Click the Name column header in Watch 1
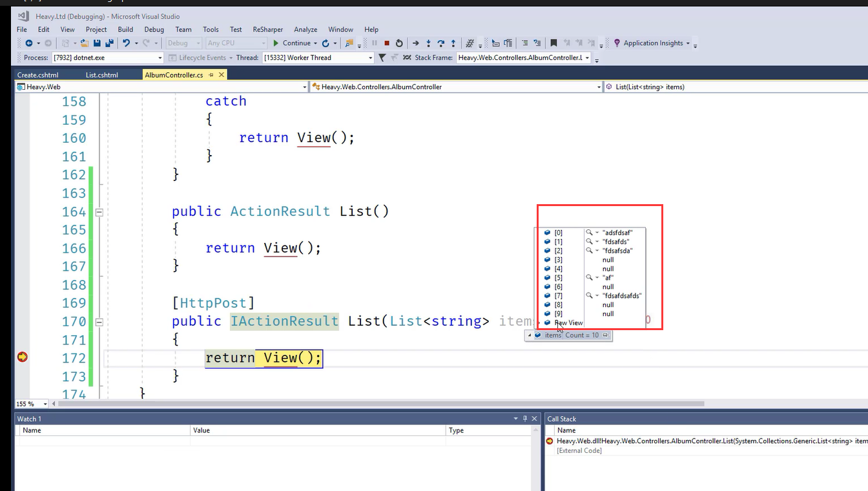The image size is (868, 491). 103,430
